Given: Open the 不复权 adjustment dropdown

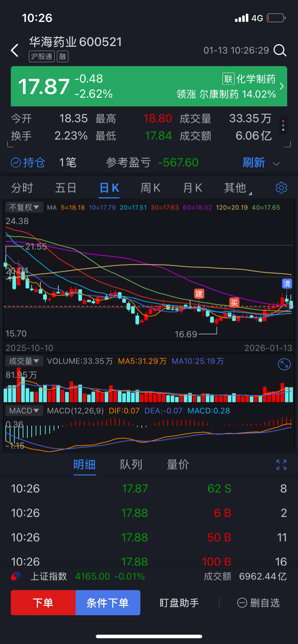Looking at the screenshot, I should point(24,207).
